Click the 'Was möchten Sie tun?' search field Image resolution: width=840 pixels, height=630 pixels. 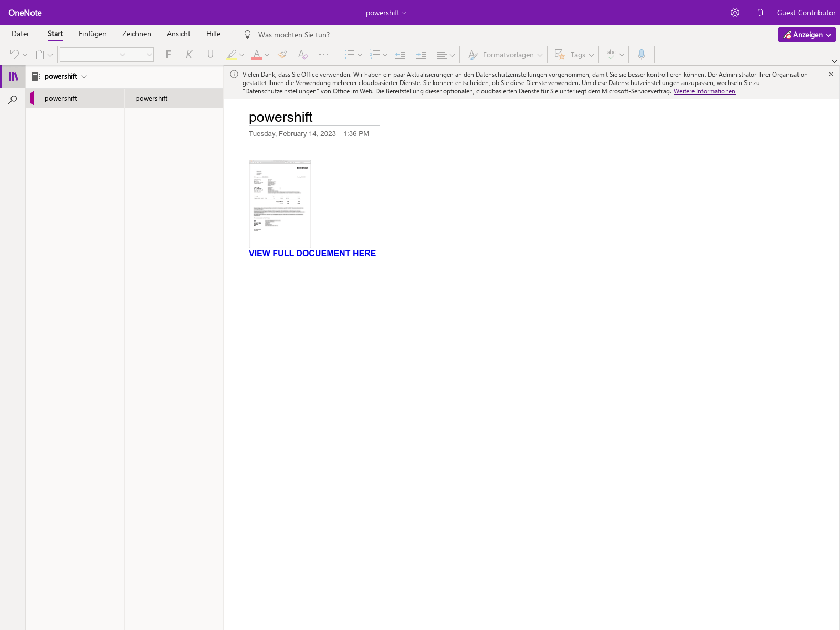tap(294, 35)
